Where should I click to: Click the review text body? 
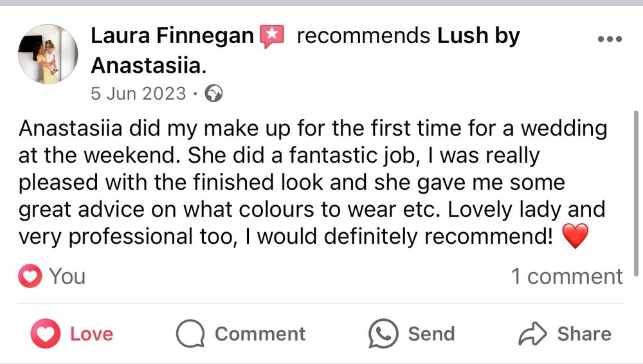coord(309,183)
